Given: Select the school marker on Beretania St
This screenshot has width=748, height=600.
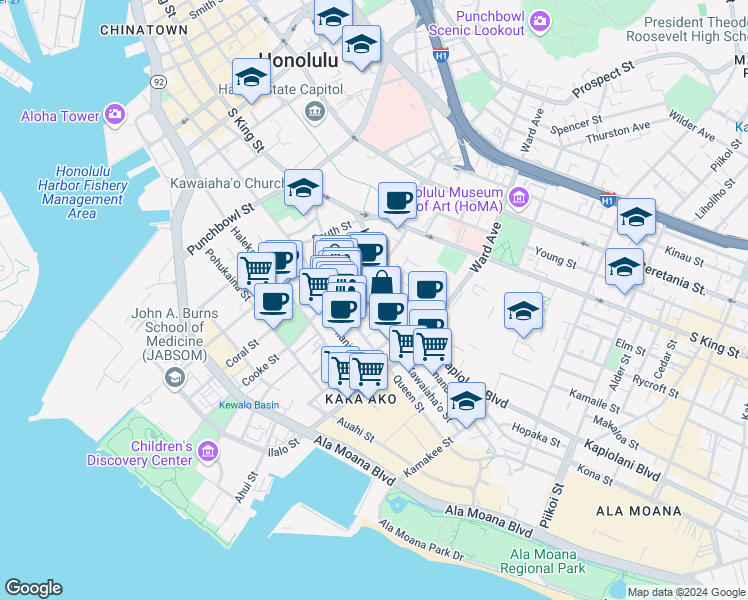Looking at the screenshot, I should [x=624, y=269].
